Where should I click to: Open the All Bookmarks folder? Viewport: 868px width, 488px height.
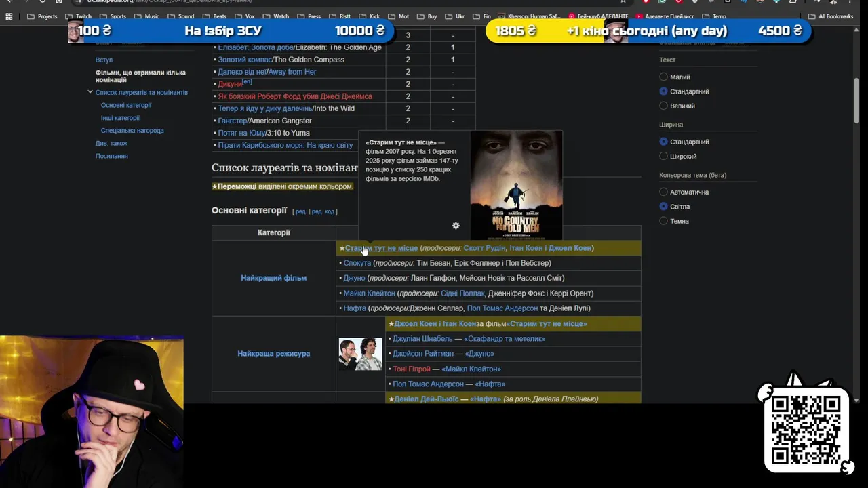[x=831, y=16]
